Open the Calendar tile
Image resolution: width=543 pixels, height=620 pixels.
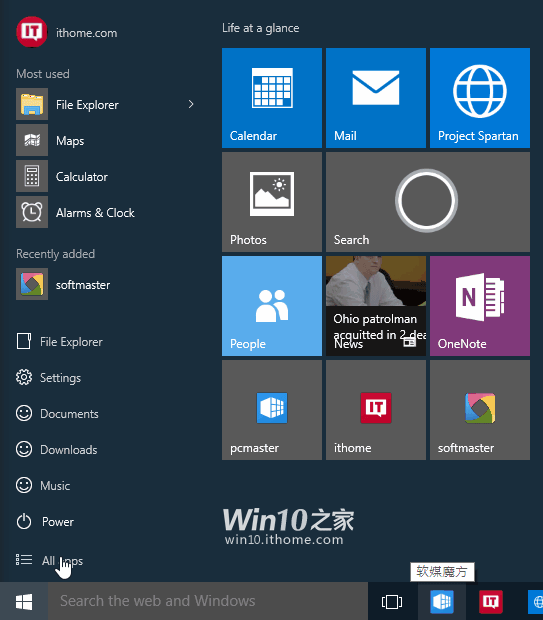272,98
